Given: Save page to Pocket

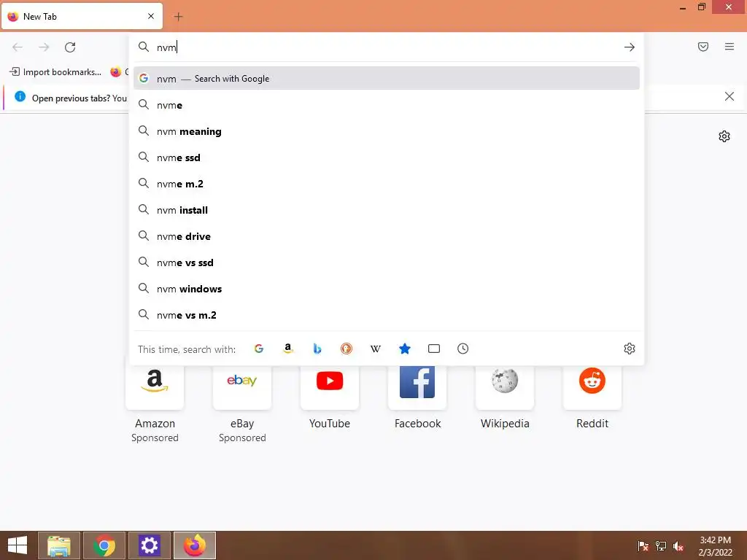Looking at the screenshot, I should pyautogui.click(x=703, y=47).
